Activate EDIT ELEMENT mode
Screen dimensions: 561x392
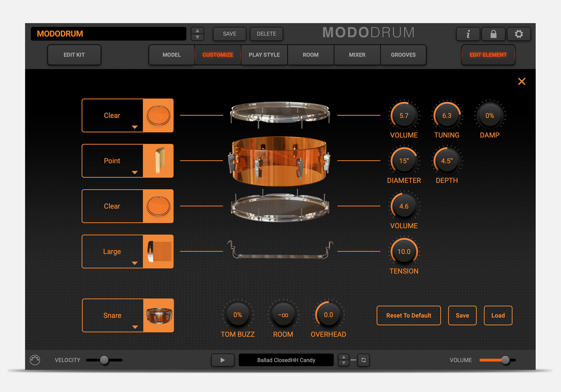coord(488,55)
